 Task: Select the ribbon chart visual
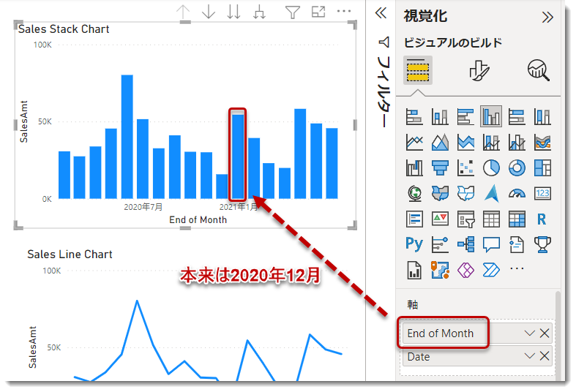pos(542,143)
